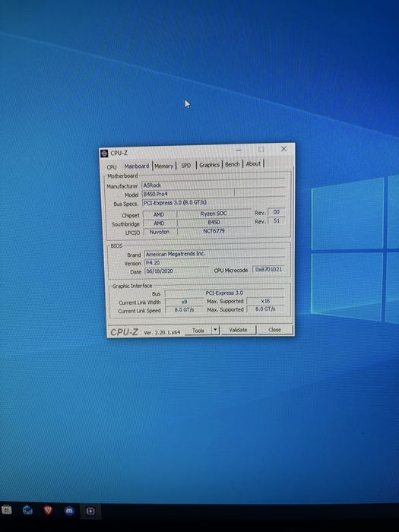Image resolution: width=399 pixels, height=532 pixels.
Task: Minimize the CPU-Z window
Action: pos(239,150)
